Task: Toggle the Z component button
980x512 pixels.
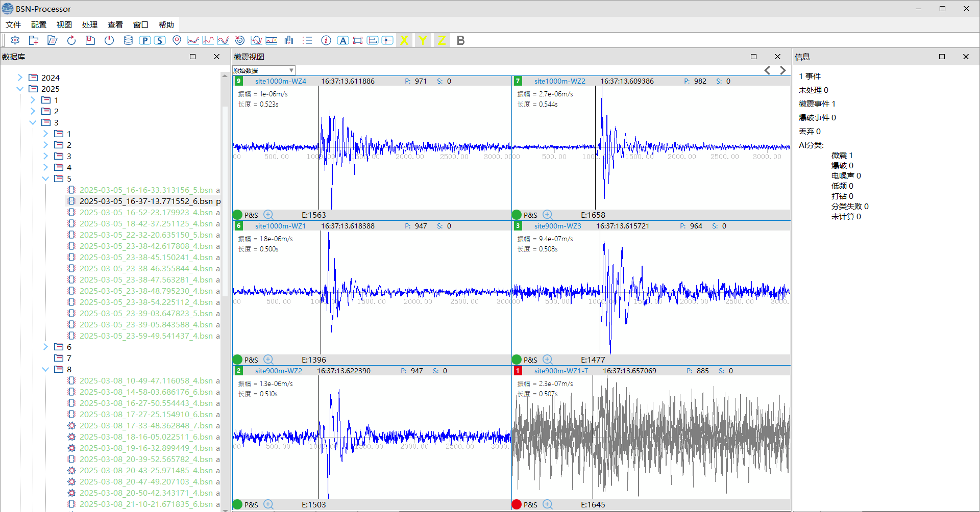Action: tap(442, 40)
